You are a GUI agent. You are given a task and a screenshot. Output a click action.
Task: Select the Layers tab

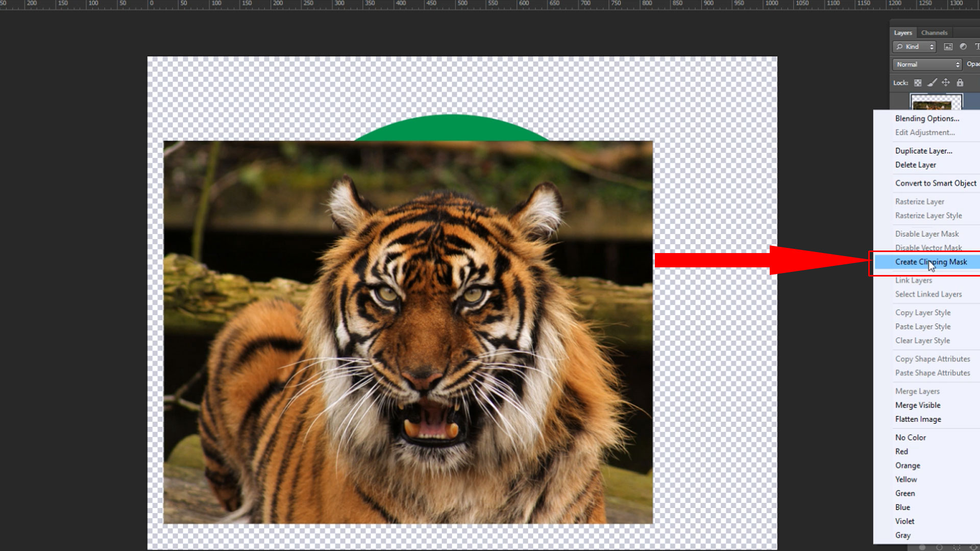pyautogui.click(x=903, y=33)
